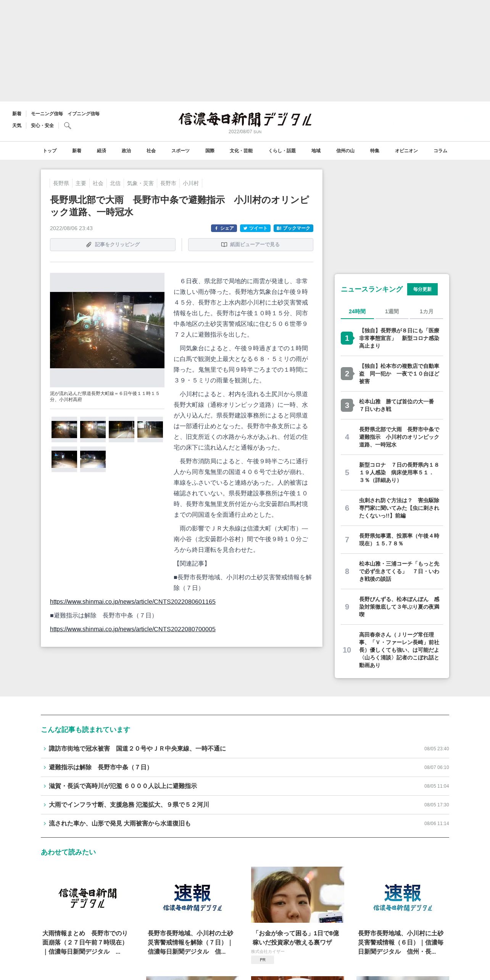Open トップ in navigation bar
This screenshot has width=490, height=980.
point(50,151)
